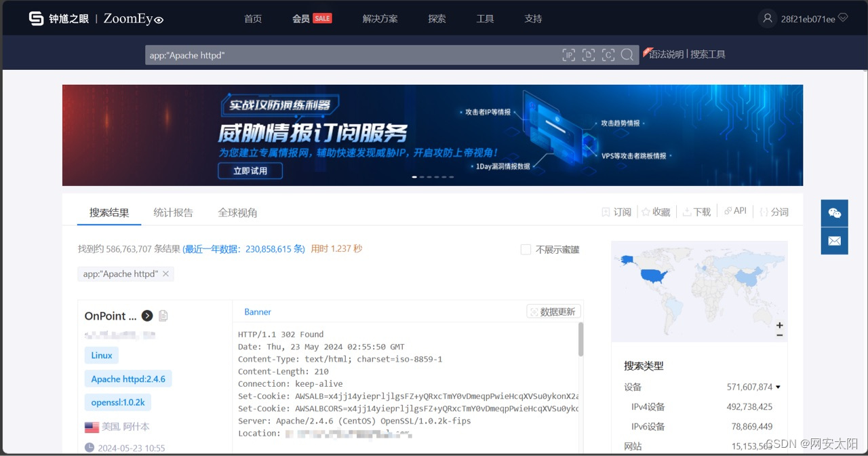Click the 立即试用 banner button
This screenshot has height=456, width=868.
click(x=250, y=171)
